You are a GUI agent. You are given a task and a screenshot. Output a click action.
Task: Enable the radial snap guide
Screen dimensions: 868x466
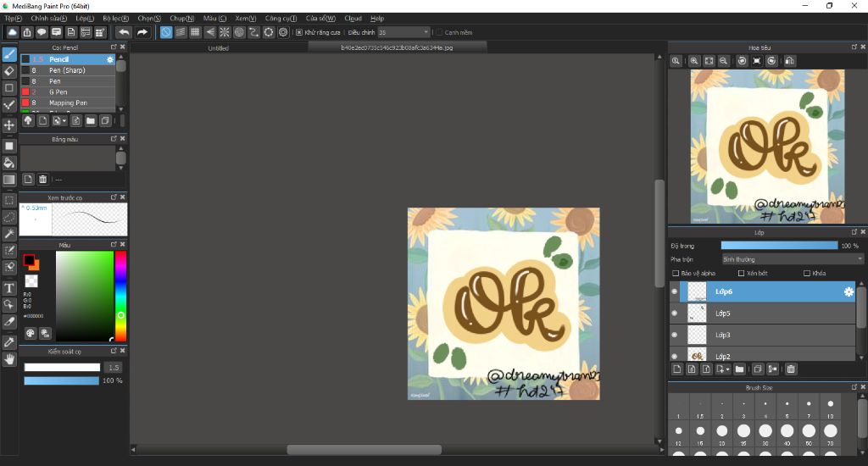[224, 32]
